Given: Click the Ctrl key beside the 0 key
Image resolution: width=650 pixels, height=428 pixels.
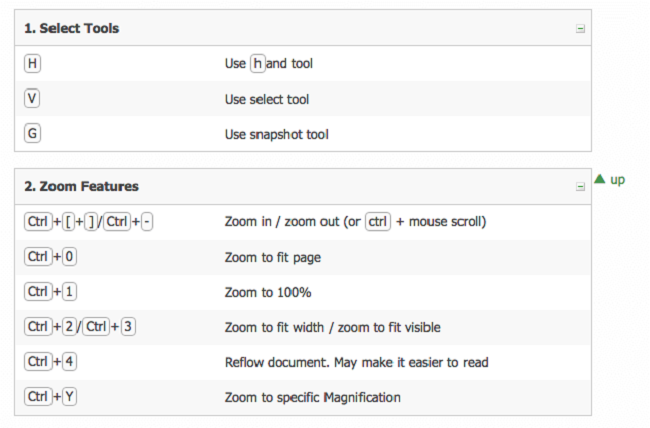Looking at the screenshot, I should coord(37,257).
